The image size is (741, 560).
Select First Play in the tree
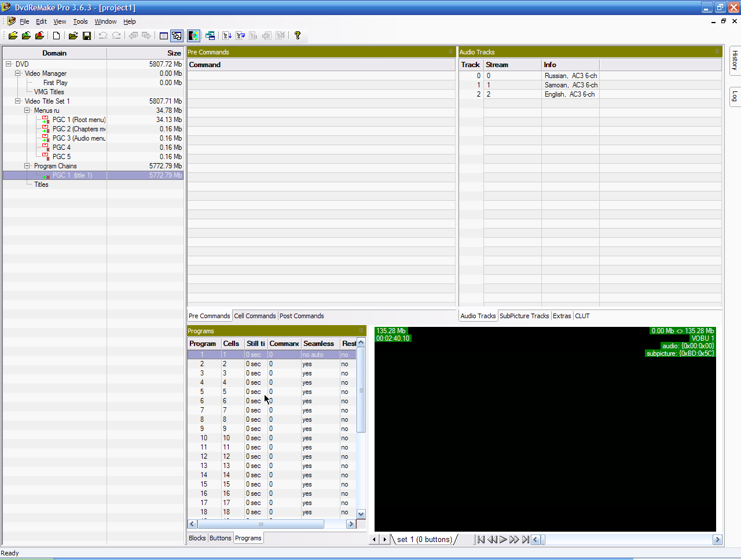[55, 83]
